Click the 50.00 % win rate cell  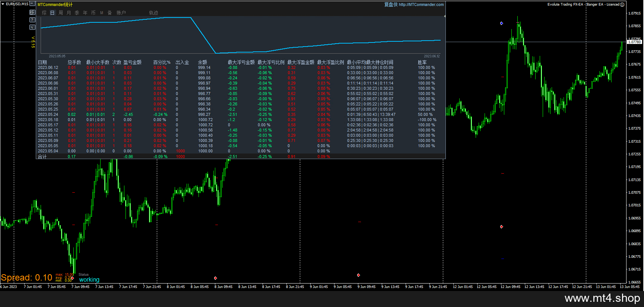pos(425,115)
